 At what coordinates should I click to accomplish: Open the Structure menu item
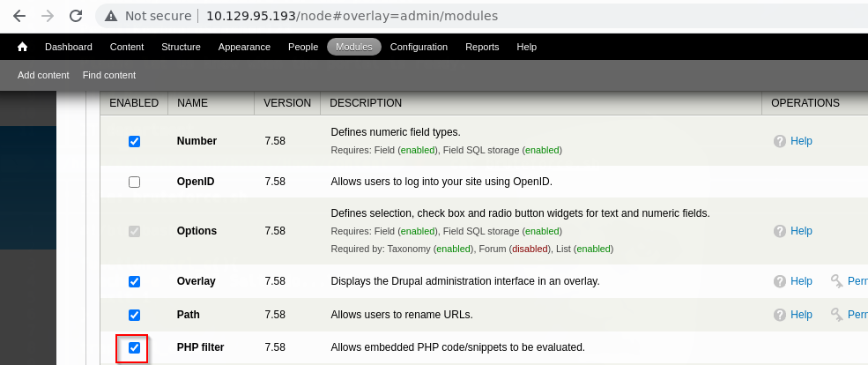181,47
